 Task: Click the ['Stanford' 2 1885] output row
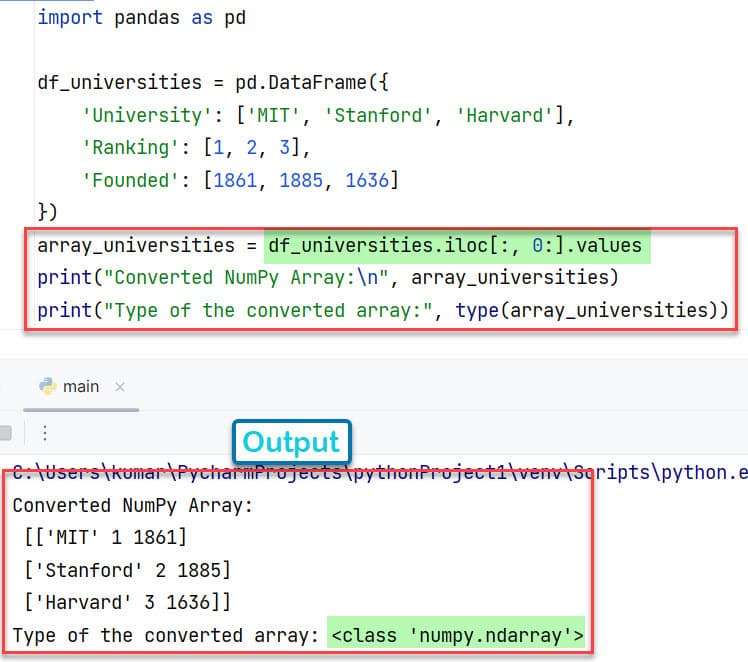(x=127, y=570)
